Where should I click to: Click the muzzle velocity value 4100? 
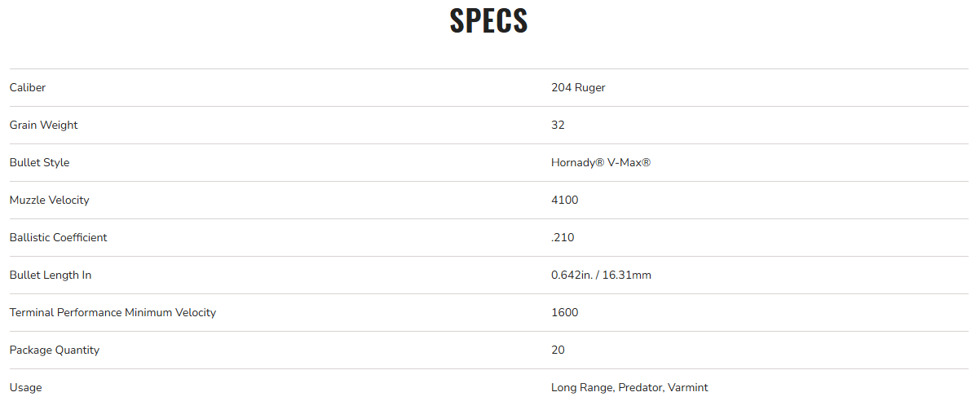tap(565, 200)
